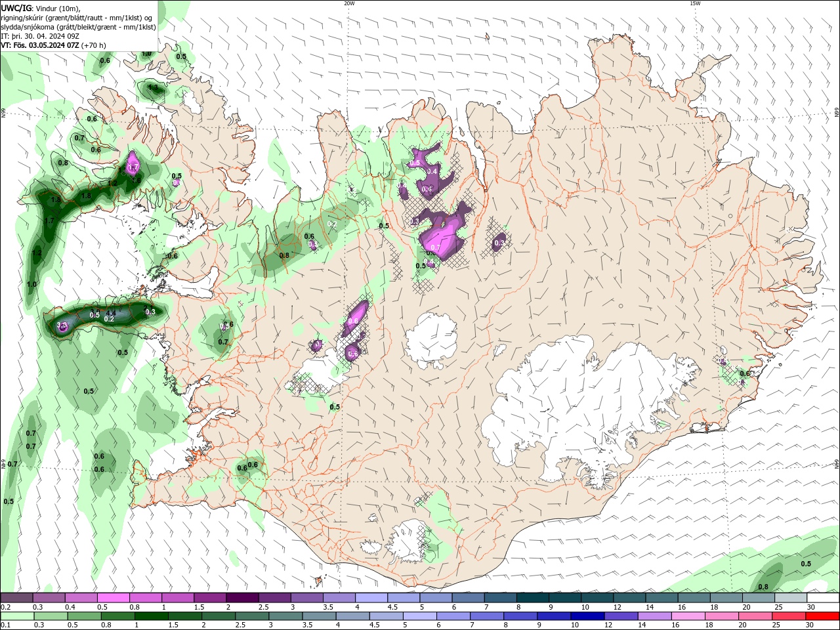
Task: Click the snow-scale swatch between 14 and 16
Action: [x=661, y=598]
